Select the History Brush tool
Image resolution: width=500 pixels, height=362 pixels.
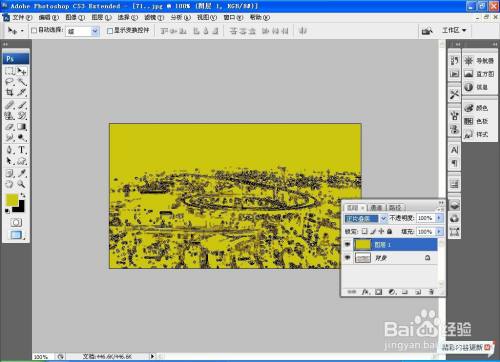[x=22, y=116]
